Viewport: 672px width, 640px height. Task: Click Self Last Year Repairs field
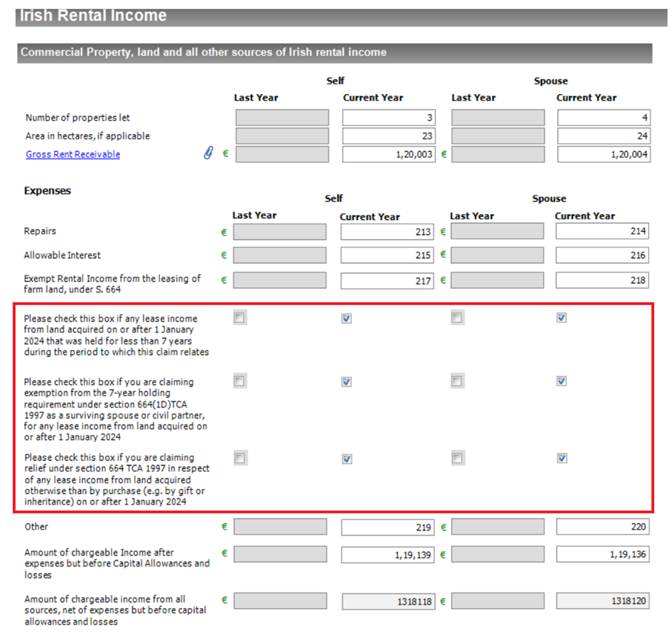[x=280, y=232]
